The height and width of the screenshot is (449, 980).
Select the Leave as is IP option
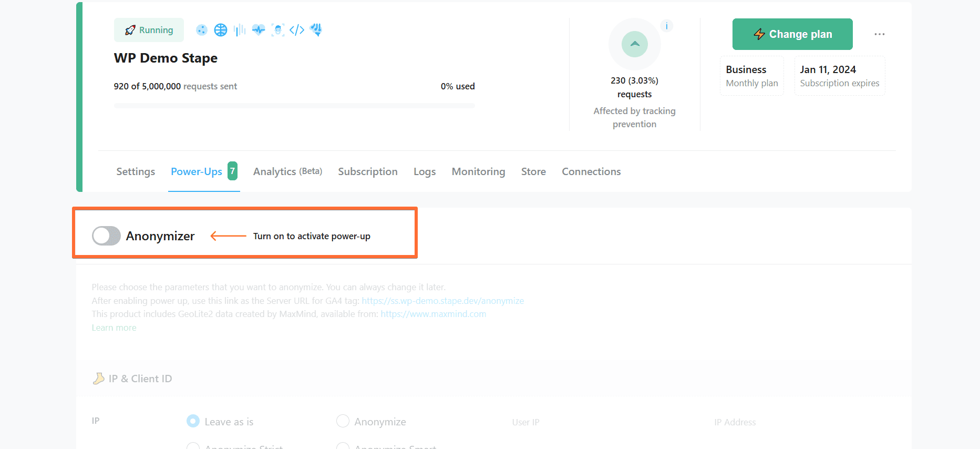193,421
